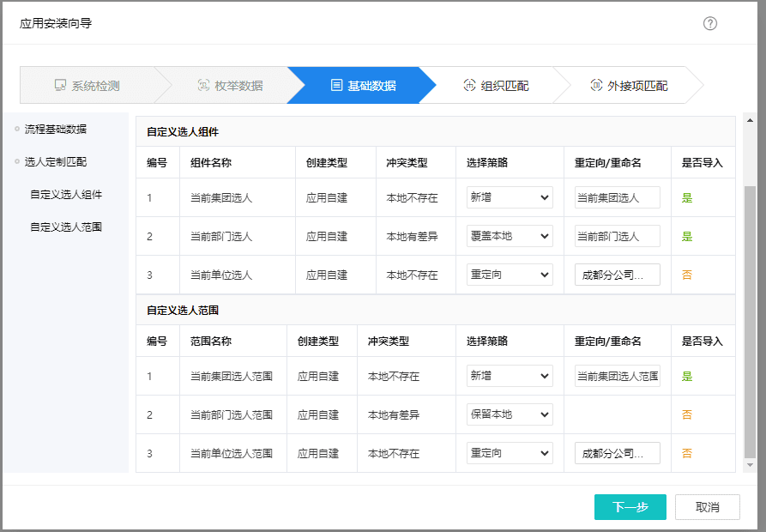This screenshot has height=532, width=766.
Task: Edit rename field for 当前集团选人范围
Action: [x=618, y=376]
